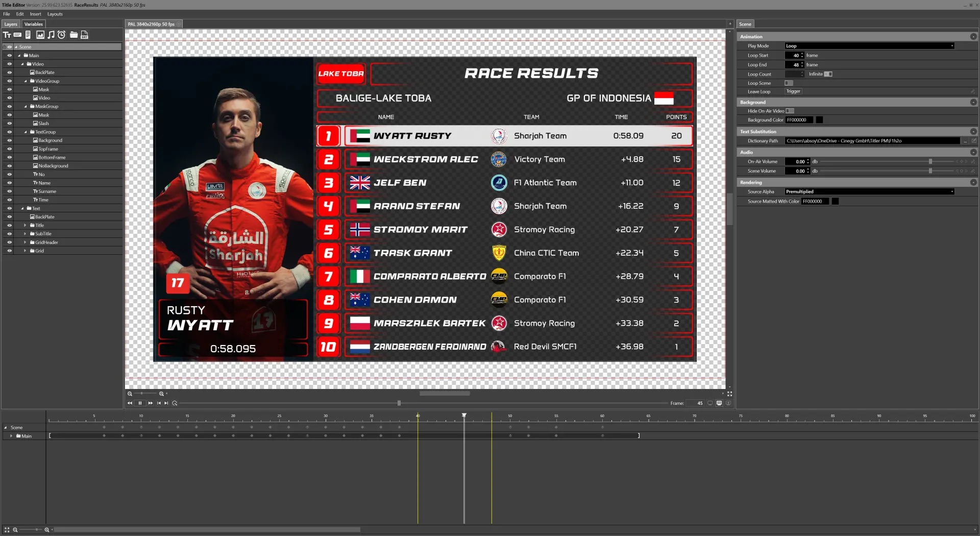Add an image layer from layers toolbar
The image size is (980, 536).
40,35
